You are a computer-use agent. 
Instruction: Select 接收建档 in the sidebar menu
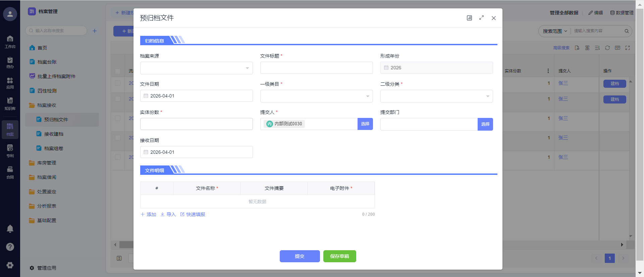(x=54, y=134)
